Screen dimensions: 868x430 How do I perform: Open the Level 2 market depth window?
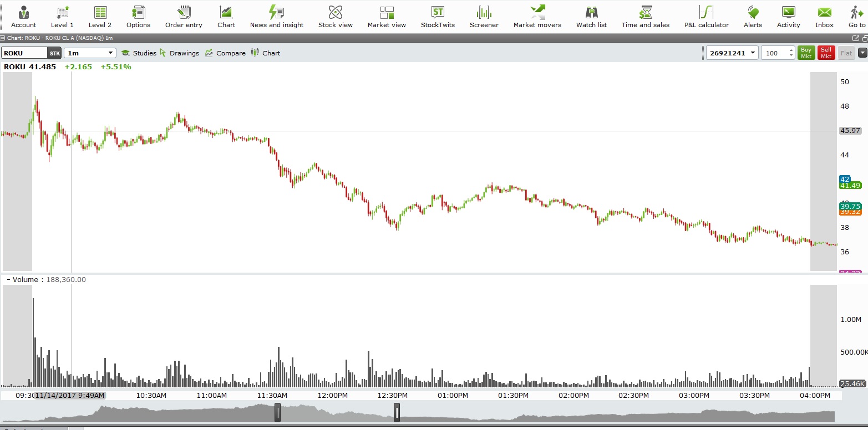100,17
